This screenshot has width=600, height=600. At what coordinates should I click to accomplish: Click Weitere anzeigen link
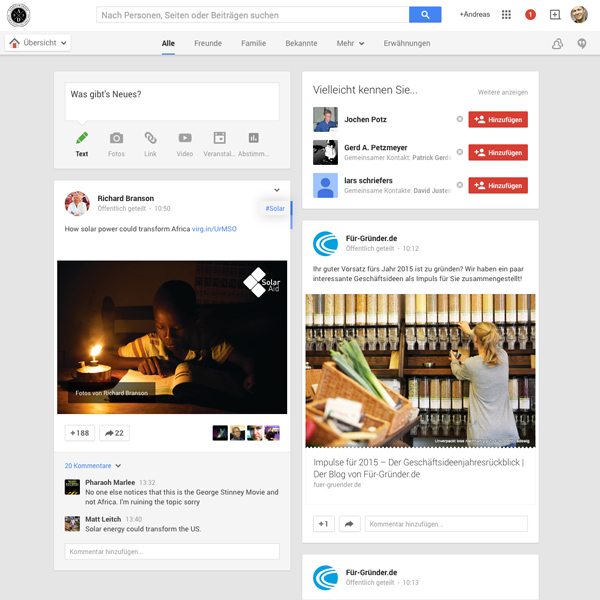tap(502, 92)
